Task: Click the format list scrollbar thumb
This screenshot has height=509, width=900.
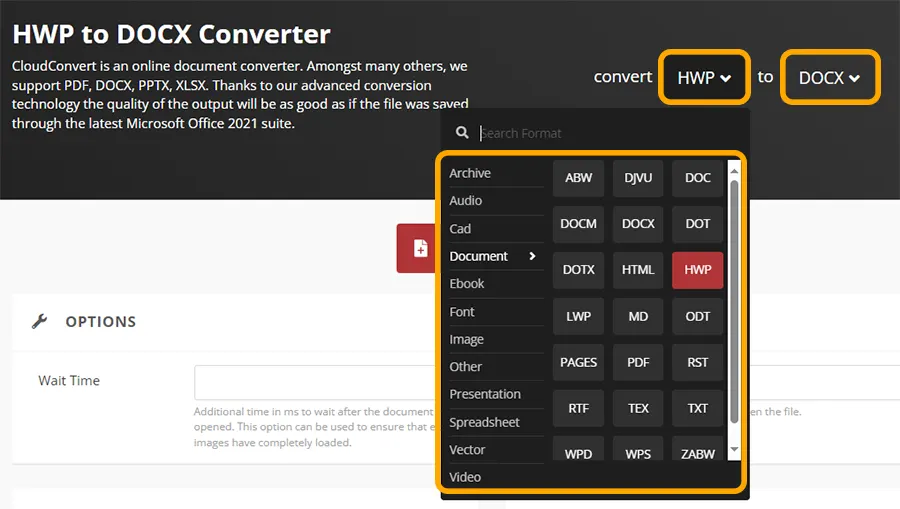Action: [x=734, y=302]
